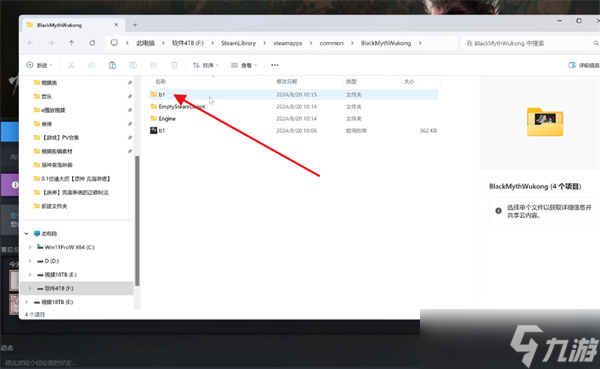Image resolution: width=600 pixels, height=369 pixels.
Task: Go to common breadcrumb
Action: (x=331, y=43)
